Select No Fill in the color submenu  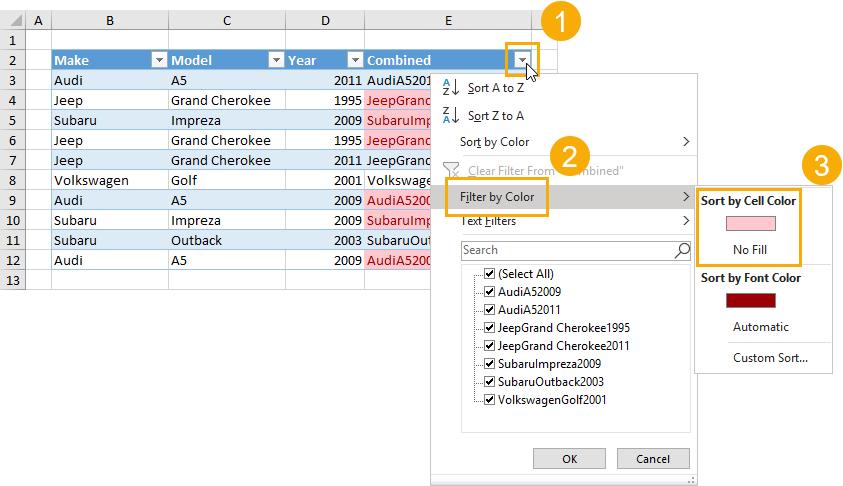coord(749,249)
